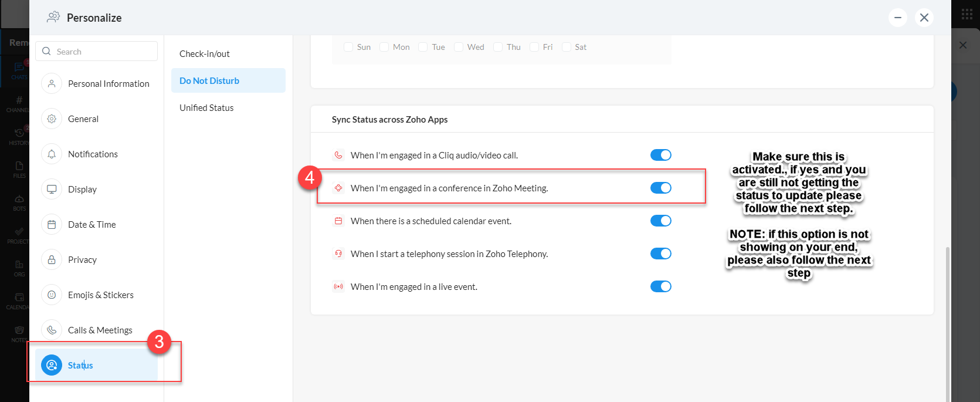Switch to Check-in/out tab
Viewport: 980px width, 402px height.
[x=205, y=54]
